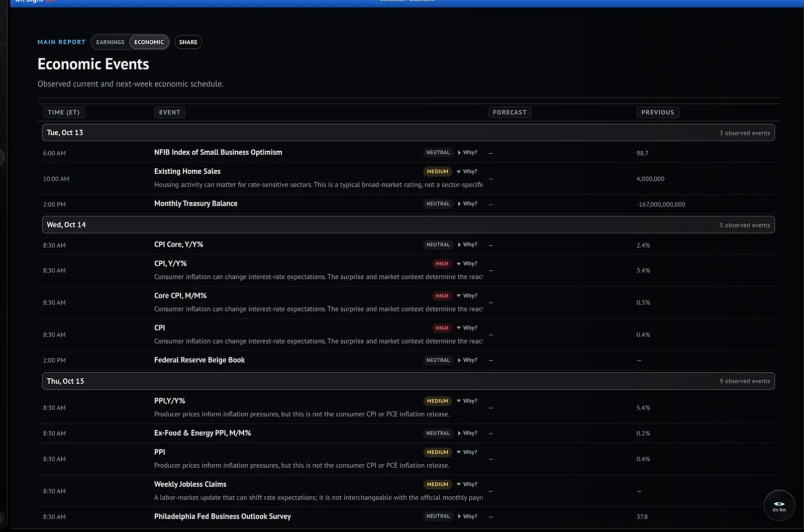Click the Weekly Jobless Claims title
Image resolution: width=804 pixels, height=532 pixels.
coord(190,484)
